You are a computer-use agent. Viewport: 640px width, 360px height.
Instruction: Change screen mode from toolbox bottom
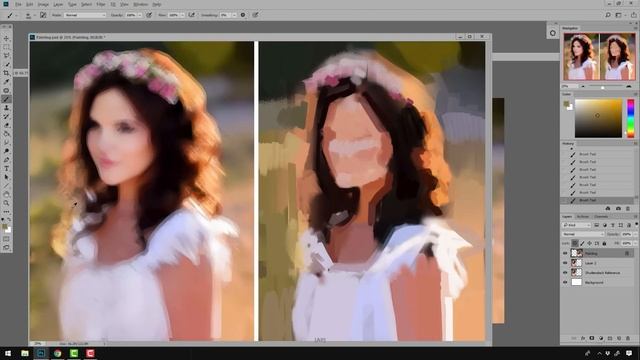6,248
